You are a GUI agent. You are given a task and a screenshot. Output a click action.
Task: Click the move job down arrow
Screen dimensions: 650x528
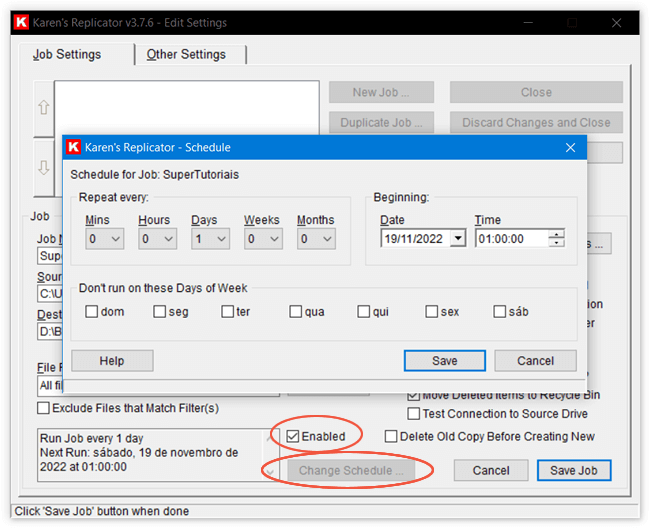coord(43,168)
